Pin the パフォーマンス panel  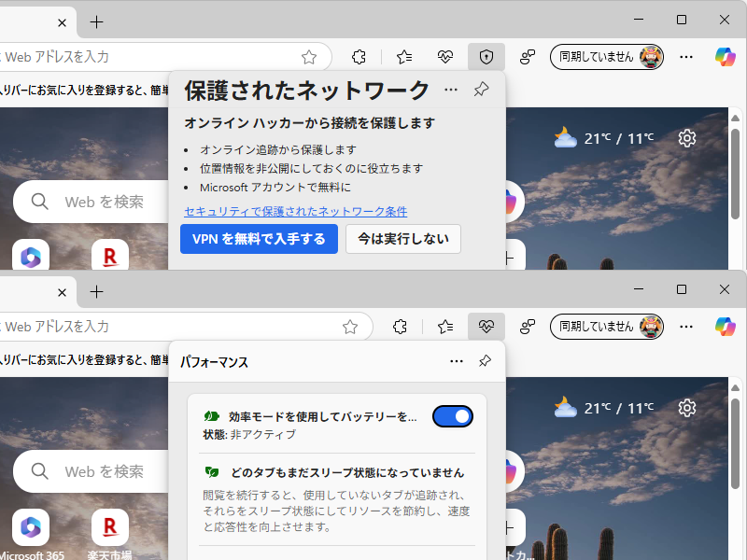coord(485,360)
